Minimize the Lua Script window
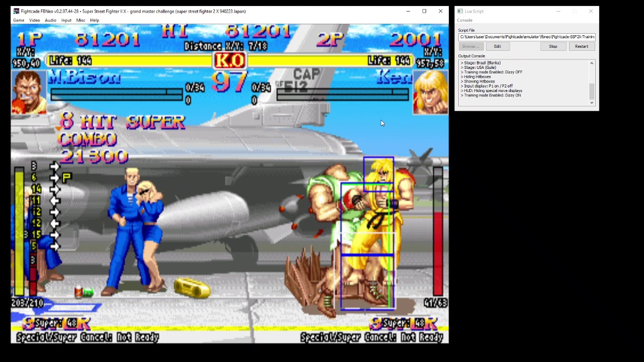The width and height of the screenshot is (644, 362). [x=558, y=11]
